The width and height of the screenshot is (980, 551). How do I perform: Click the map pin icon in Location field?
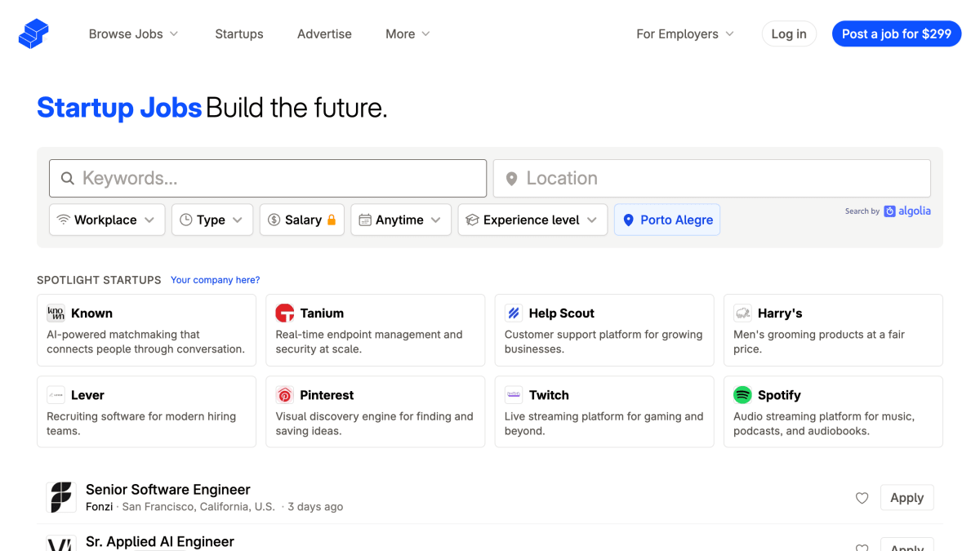pyautogui.click(x=511, y=179)
